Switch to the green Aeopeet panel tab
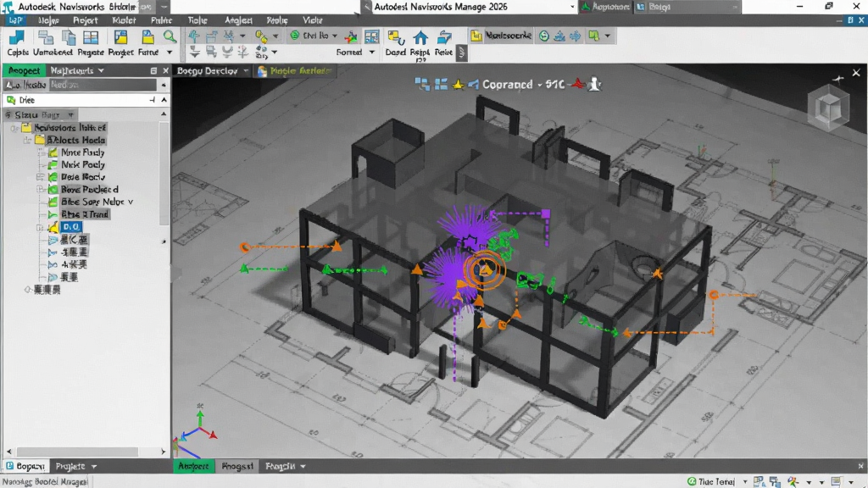 click(24, 71)
